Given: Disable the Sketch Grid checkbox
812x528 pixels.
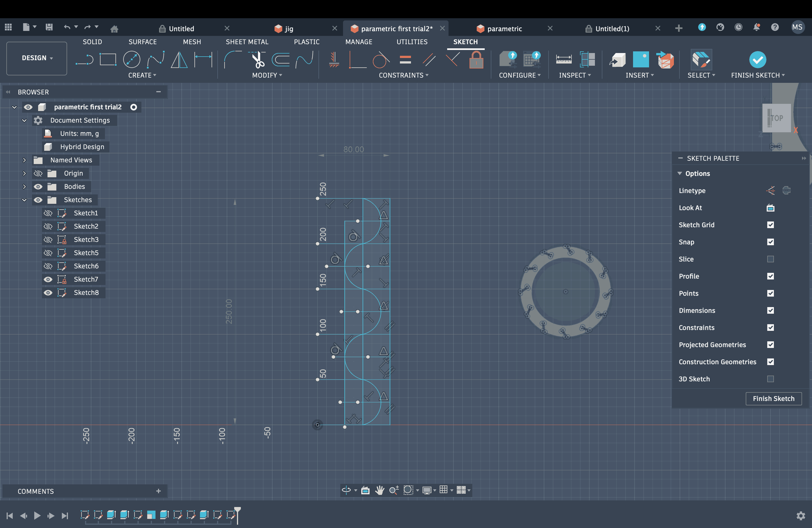Looking at the screenshot, I should click(x=770, y=225).
